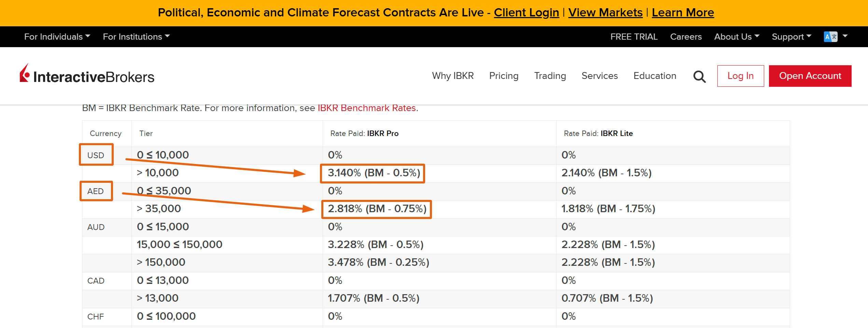Open the Support dropdown menu
This screenshot has height=328, width=868.
(792, 37)
